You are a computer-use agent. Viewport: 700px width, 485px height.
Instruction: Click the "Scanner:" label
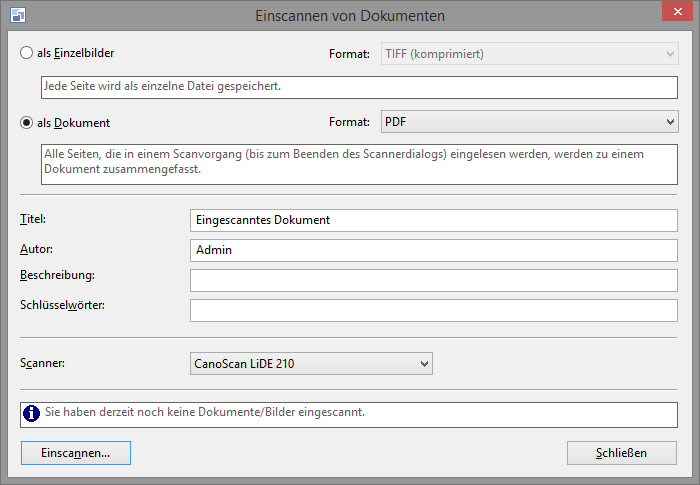[43, 362]
